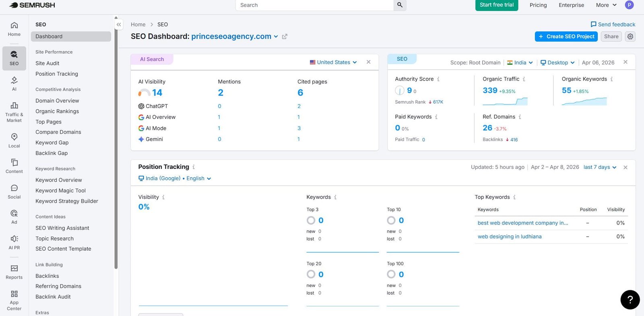
Task: Open Traffic & Market rail icon
Action: click(x=14, y=112)
